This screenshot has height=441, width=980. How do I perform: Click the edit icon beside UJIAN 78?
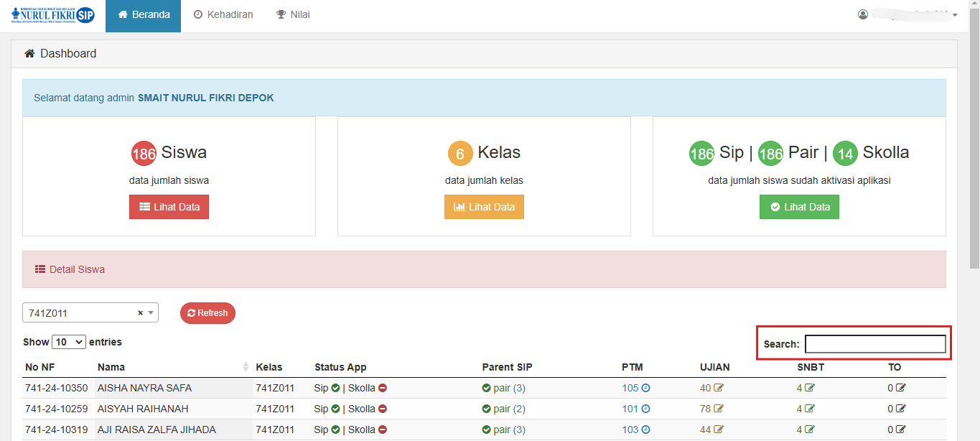pyautogui.click(x=719, y=409)
